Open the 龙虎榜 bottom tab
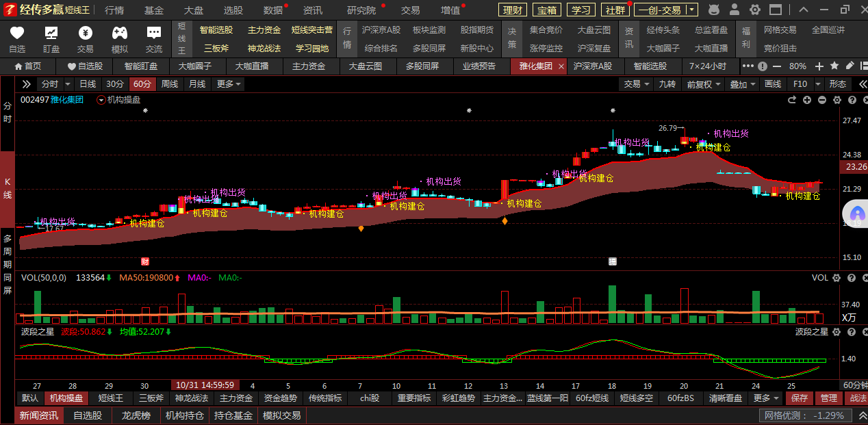The width and height of the screenshot is (868, 425). tap(136, 415)
